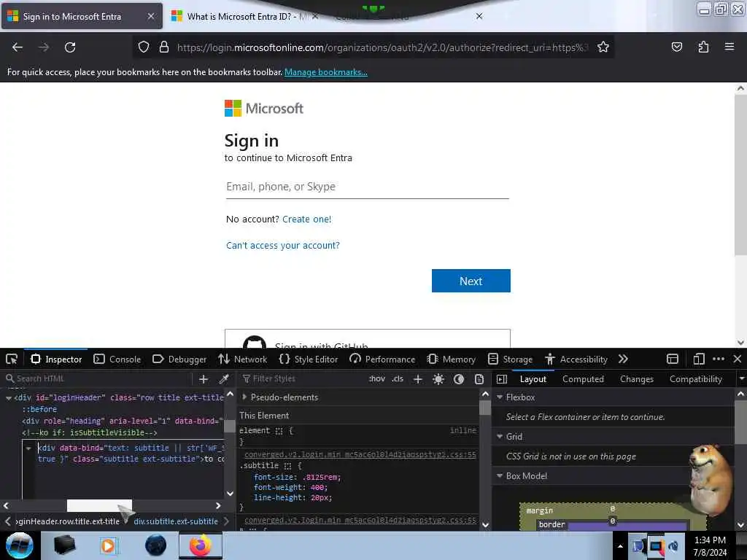
Task: Open the Save to Pocket icon
Action: 676,47
